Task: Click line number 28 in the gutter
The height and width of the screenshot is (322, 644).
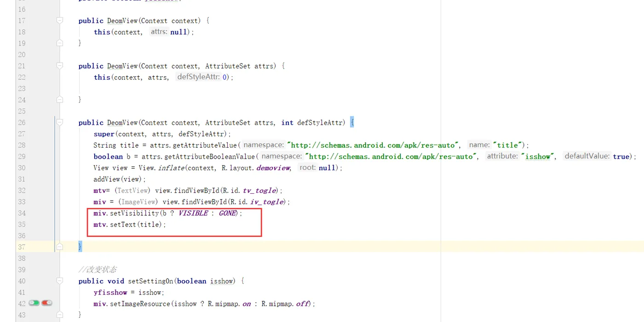Action: click(x=22, y=145)
